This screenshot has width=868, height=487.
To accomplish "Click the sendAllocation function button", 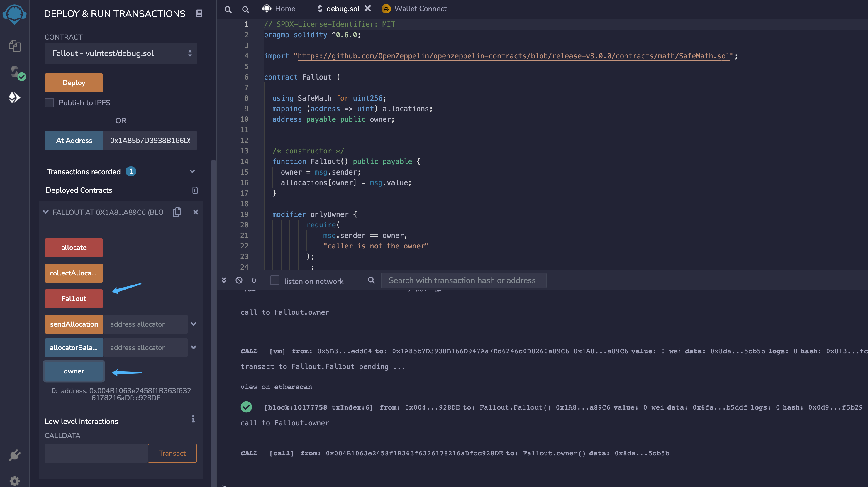I will [x=74, y=324].
